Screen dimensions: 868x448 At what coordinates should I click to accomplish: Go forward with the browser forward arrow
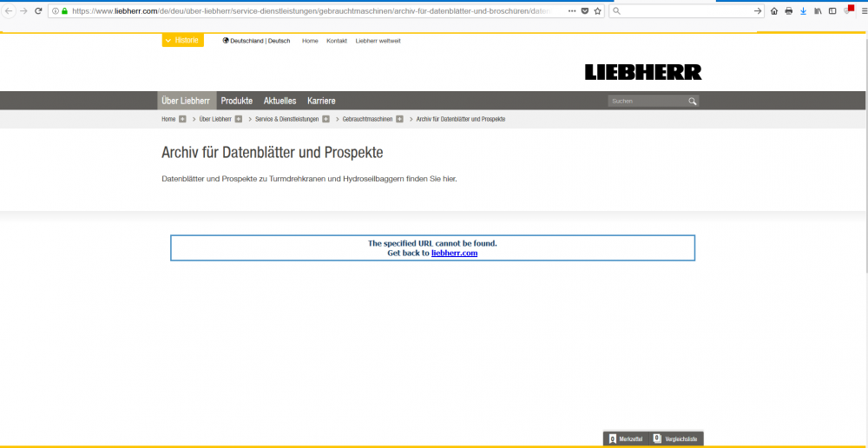point(23,11)
